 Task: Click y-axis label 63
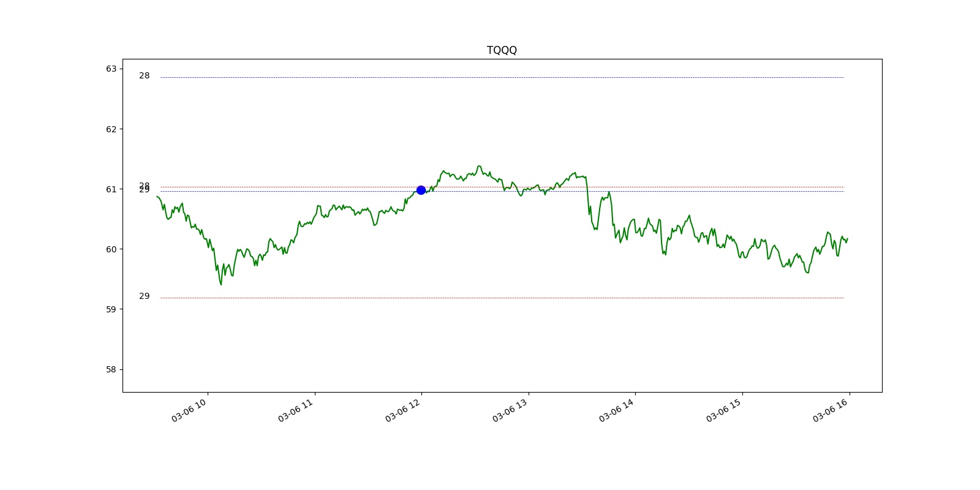point(111,69)
